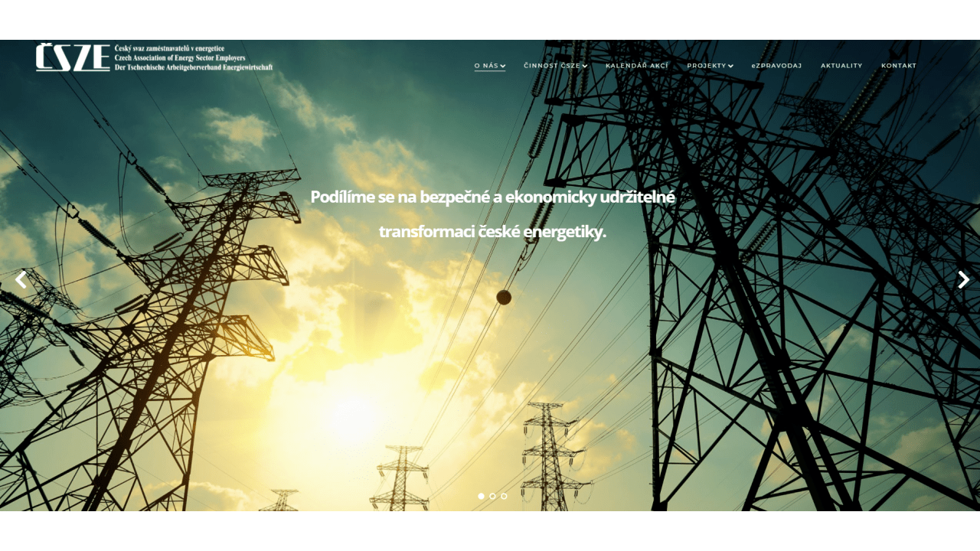The height and width of the screenshot is (551, 980).
Task: Navigate to AKTUALITY news page
Action: coord(841,66)
